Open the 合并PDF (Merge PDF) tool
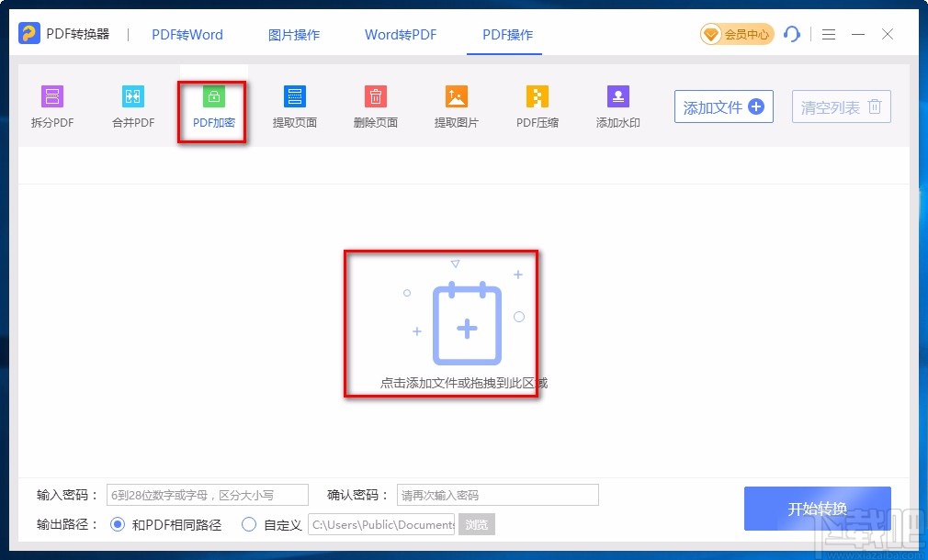Image resolution: width=928 pixels, height=560 pixels. (131, 106)
